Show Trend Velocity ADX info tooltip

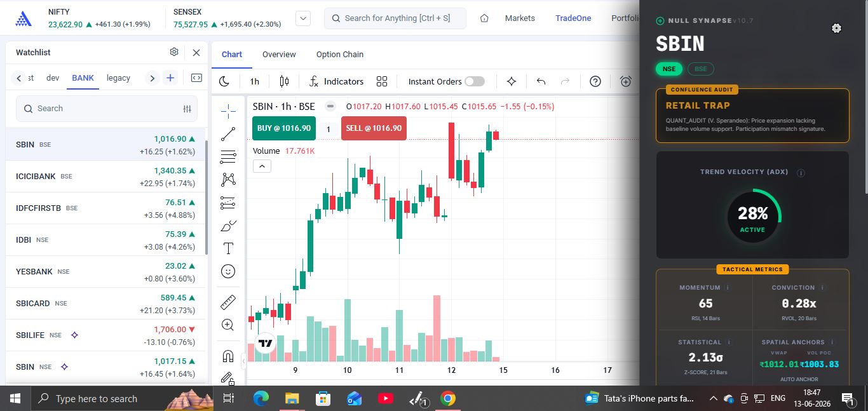801,173
